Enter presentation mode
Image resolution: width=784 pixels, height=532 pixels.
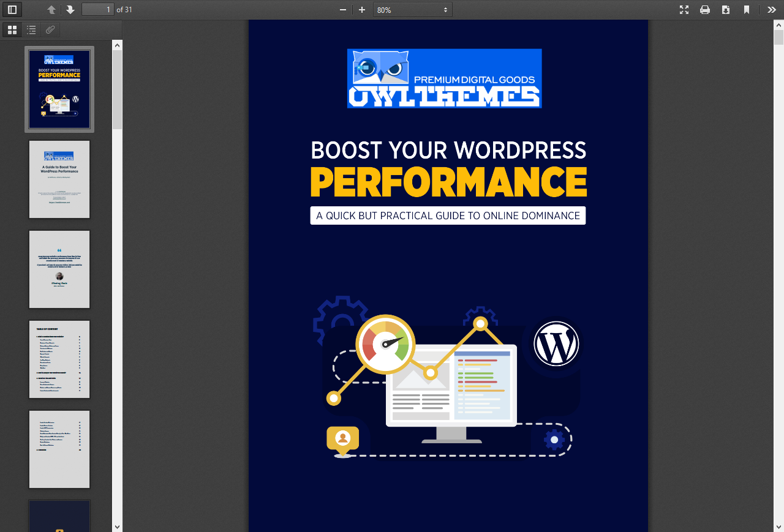tap(684, 9)
